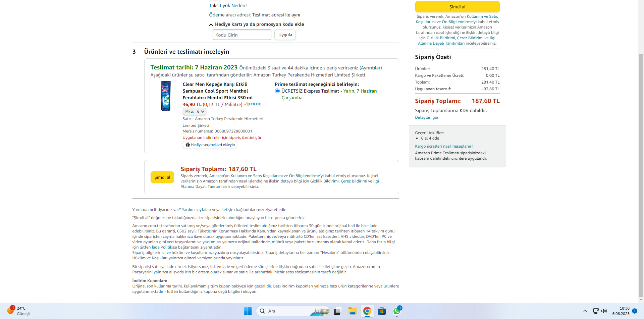
Task: Click the -93,80 TL savings amount
Action: coord(491,89)
